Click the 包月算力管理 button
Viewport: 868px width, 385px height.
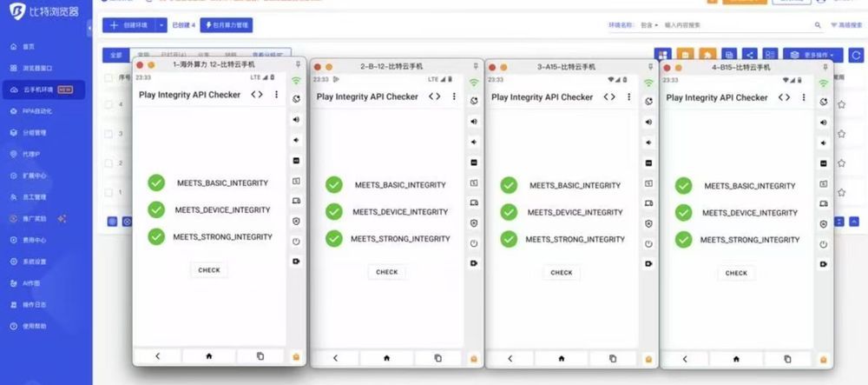227,25
